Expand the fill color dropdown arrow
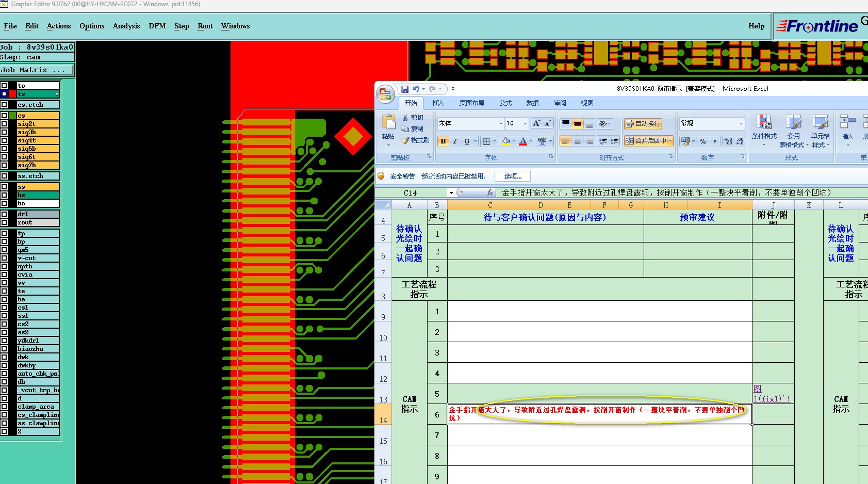This screenshot has width=868, height=484. pyautogui.click(x=513, y=141)
